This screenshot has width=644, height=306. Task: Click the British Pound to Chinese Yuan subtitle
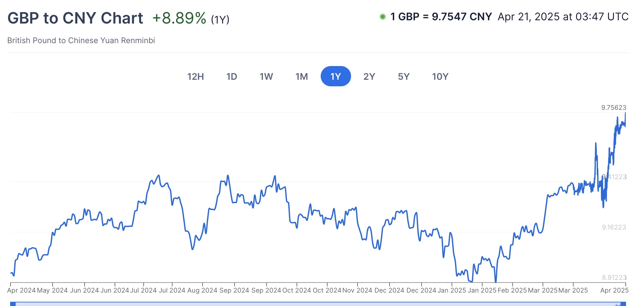(81, 41)
